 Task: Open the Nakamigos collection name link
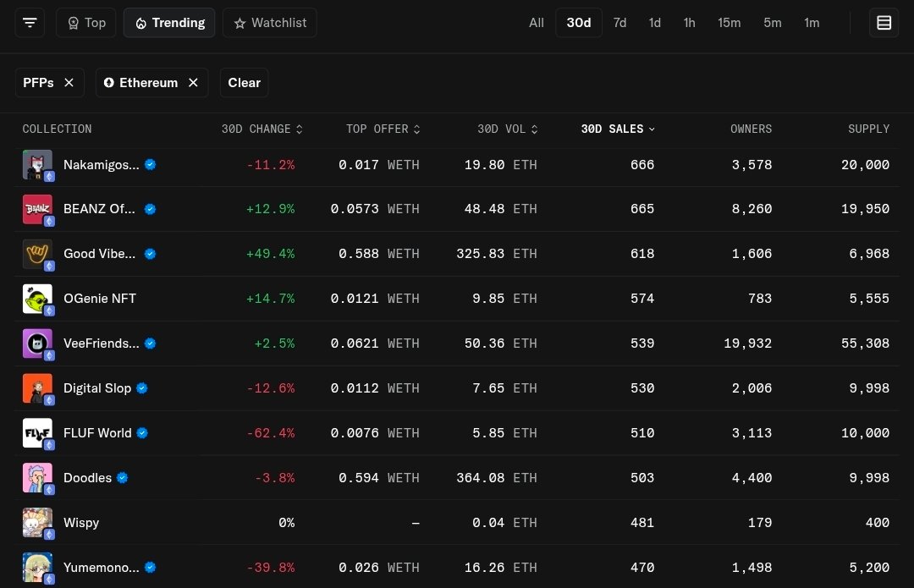[102, 165]
